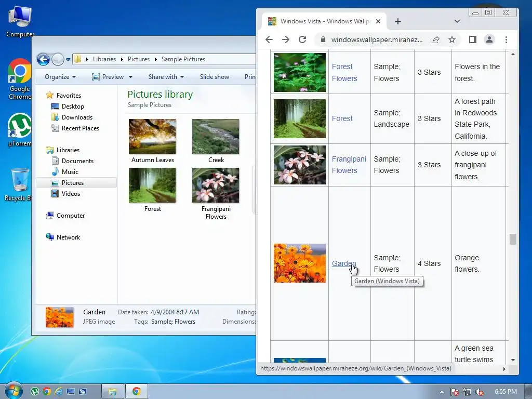The height and width of the screenshot is (399, 532).
Task: Click Sample Pictures in the Explorer address bar
Action: coord(183,59)
